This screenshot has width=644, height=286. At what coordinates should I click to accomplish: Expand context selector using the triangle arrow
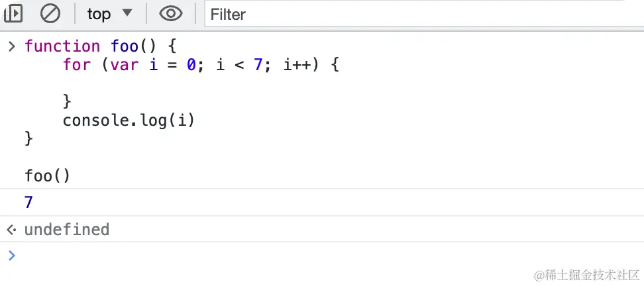click(127, 13)
